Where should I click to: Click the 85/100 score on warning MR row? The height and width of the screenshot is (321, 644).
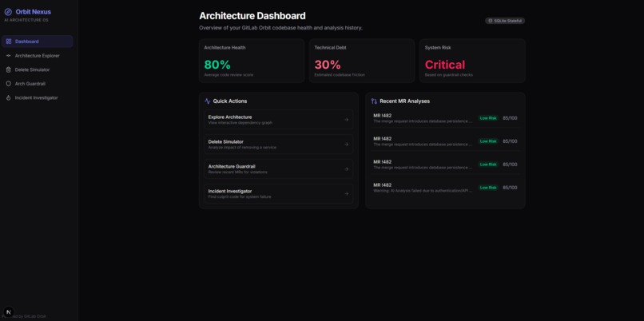pos(510,188)
